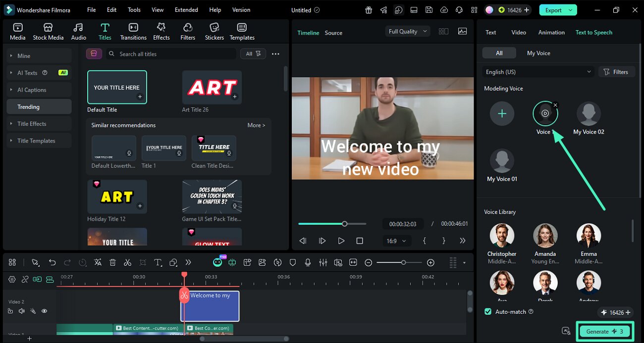The image size is (644, 343).
Task: Select the Text tool in timeline toolbar
Action: point(158,262)
